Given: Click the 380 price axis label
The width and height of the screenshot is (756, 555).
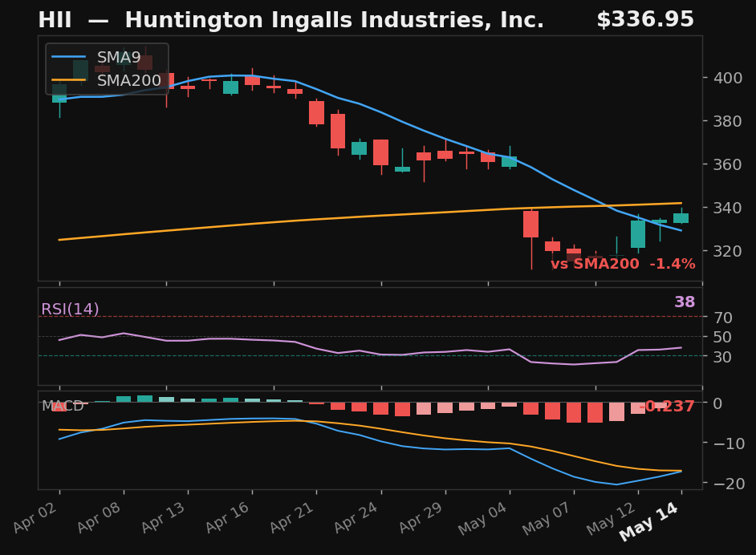Looking at the screenshot, I should click(x=728, y=121).
